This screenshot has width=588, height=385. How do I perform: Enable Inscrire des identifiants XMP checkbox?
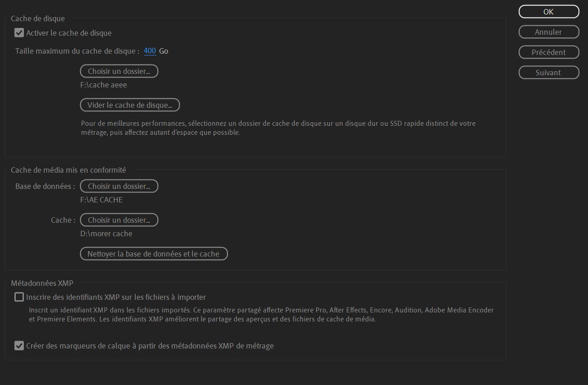(19, 297)
